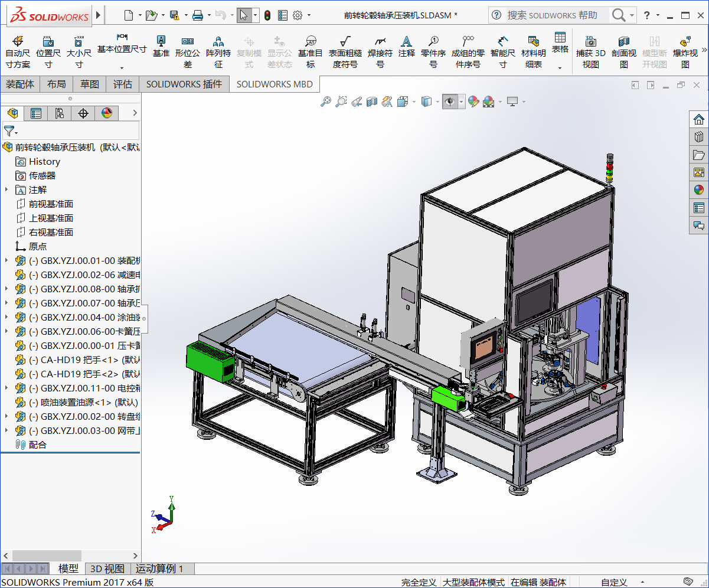
Task: Open the Options gear icon
Action: [x=298, y=15]
